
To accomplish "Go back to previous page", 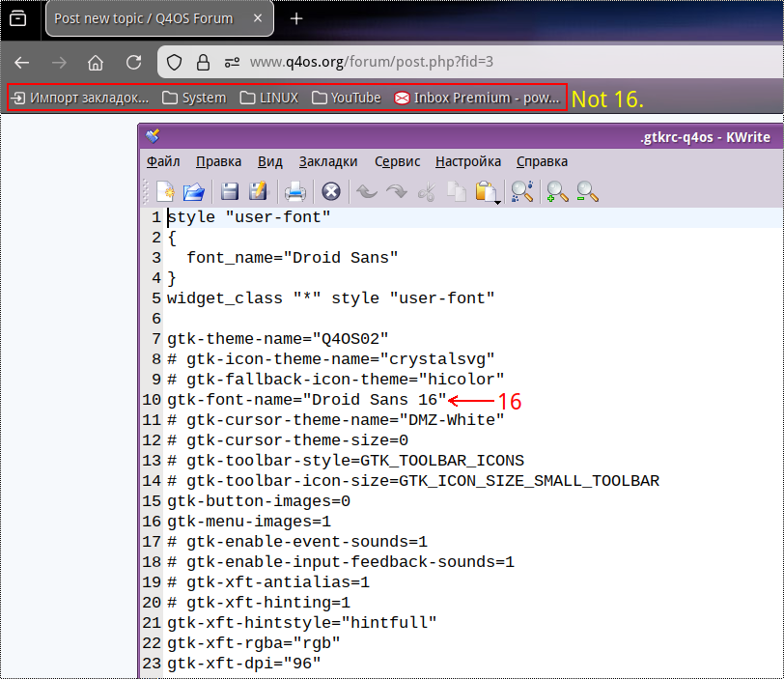I will coord(21,63).
